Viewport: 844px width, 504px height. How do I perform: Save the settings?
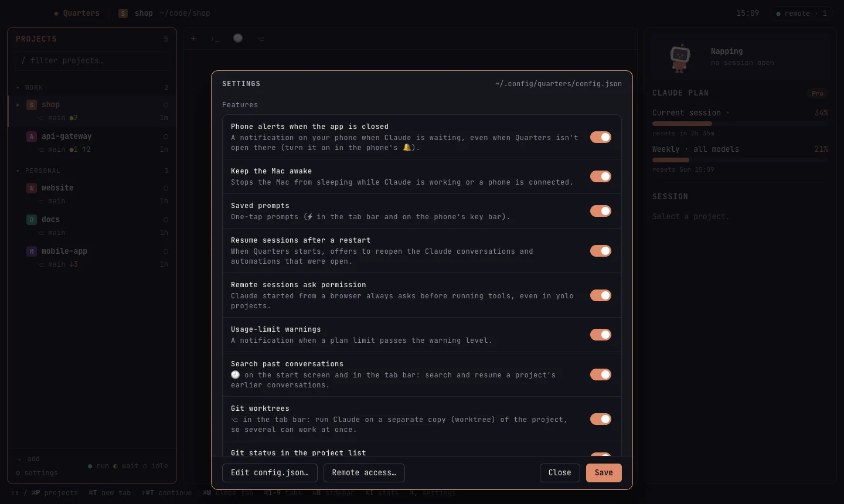(604, 473)
